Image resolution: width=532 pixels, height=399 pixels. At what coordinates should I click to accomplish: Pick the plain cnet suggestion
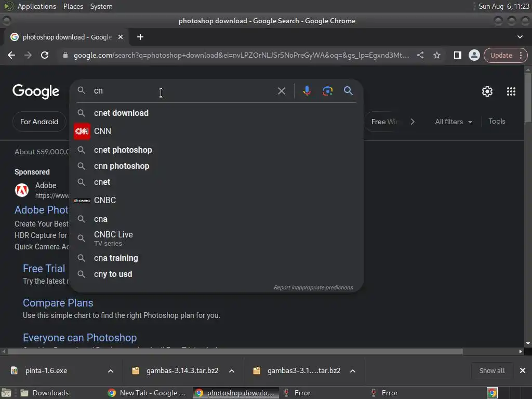[217, 182]
